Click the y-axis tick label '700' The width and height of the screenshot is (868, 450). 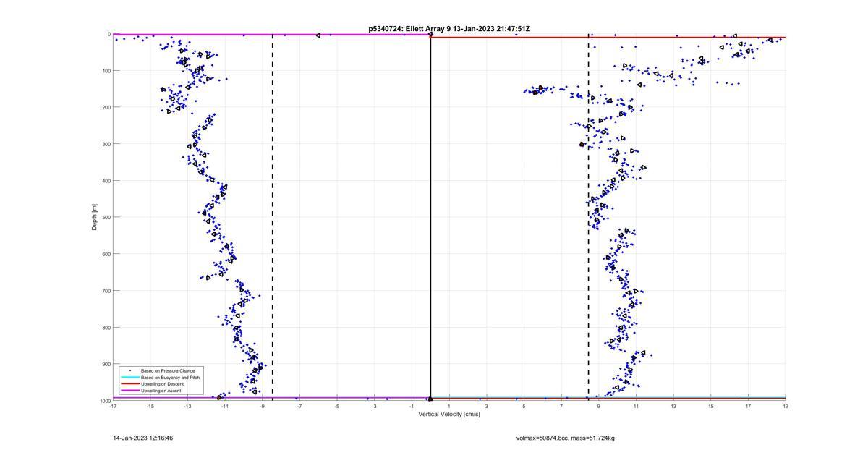[106, 291]
